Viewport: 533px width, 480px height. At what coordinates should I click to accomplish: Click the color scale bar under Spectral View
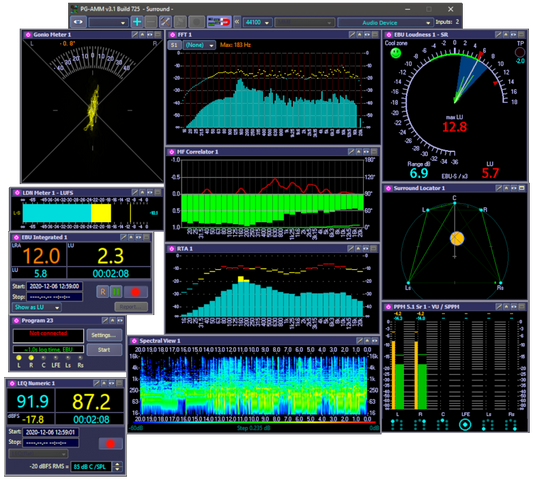(253, 423)
